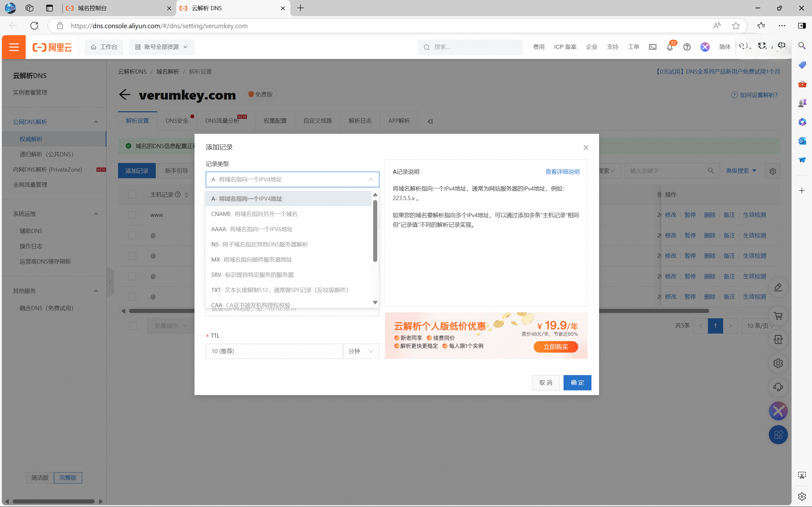The height and width of the screenshot is (507, 812).
Task: Switch to the 解析日志 tab
Action: [360, 121]
